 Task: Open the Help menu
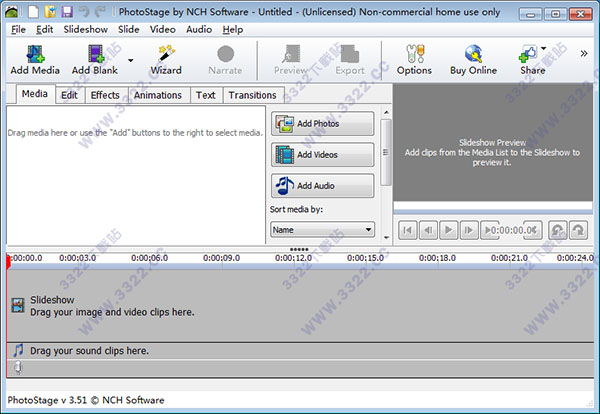[233, 29]
